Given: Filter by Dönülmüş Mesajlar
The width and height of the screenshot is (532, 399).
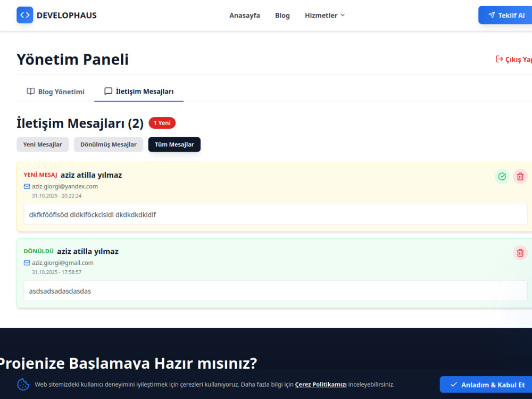Looking at the screenshot, I should coord(109,145).
